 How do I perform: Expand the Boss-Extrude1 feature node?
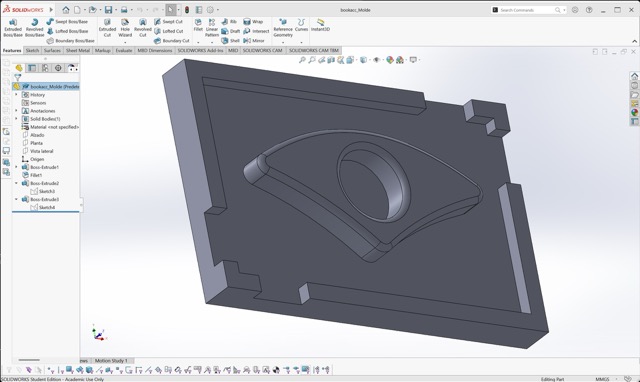[16, 167]
